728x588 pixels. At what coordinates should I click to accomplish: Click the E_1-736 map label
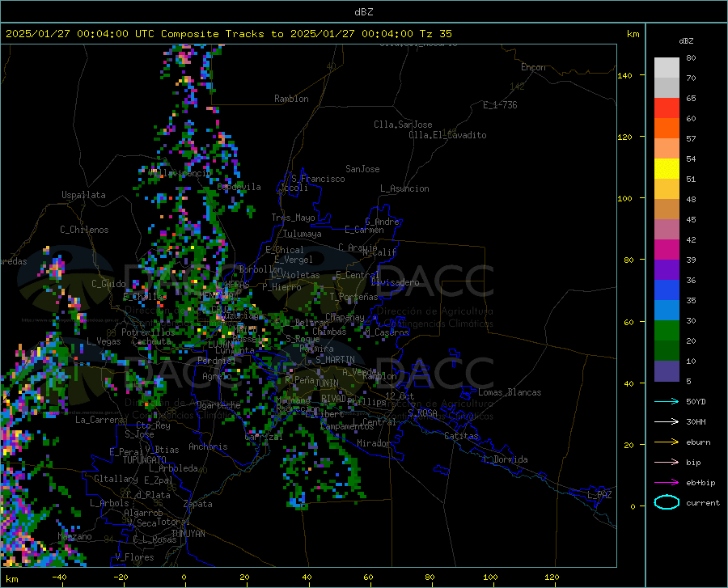(x=500, y=105)
